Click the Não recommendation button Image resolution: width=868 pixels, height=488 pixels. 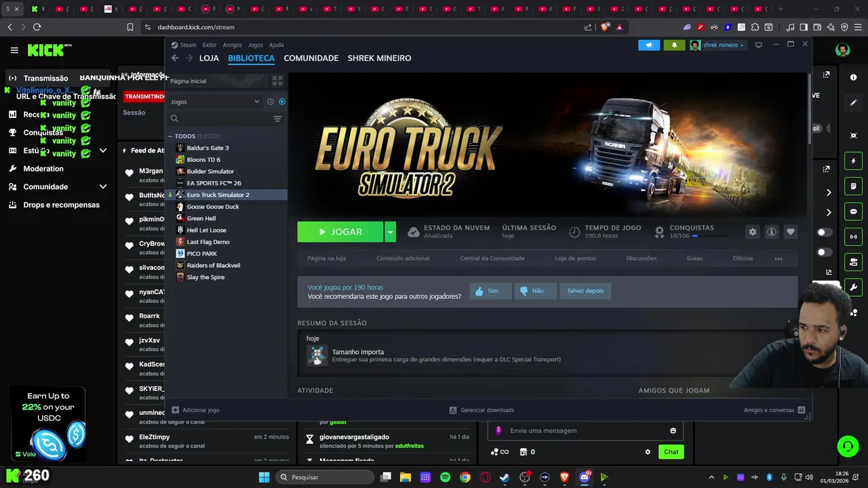point(534,291)
